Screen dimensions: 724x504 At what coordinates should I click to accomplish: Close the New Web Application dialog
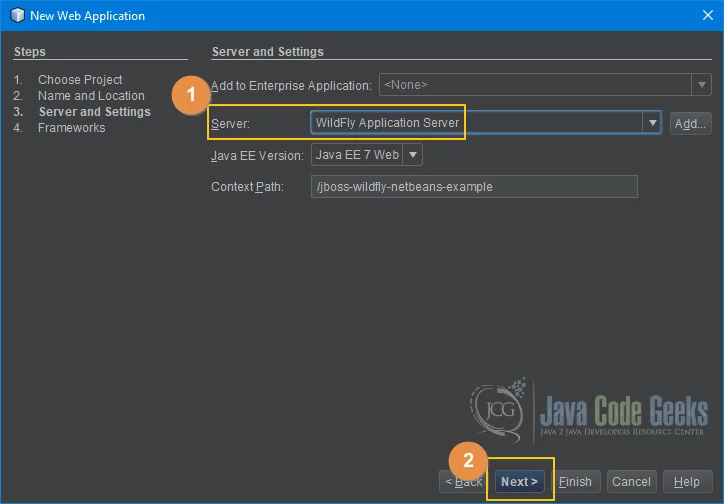[x=707, y=15]
